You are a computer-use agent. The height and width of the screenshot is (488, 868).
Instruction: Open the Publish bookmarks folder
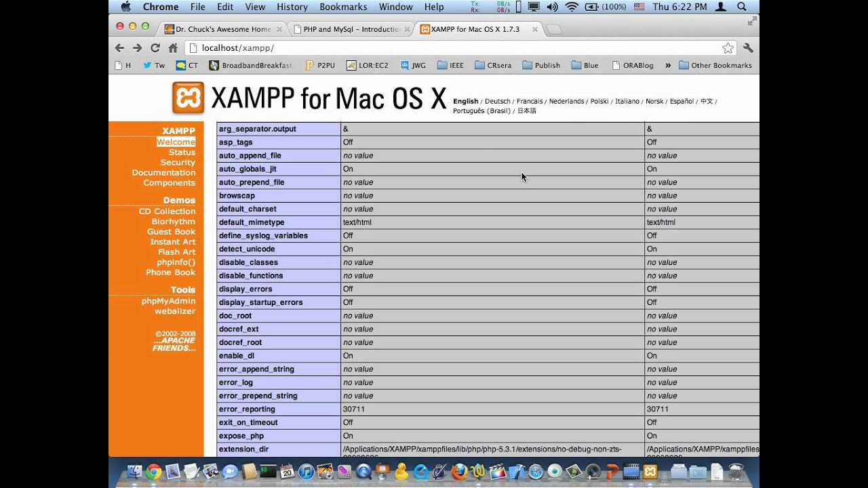pos(540,66)
